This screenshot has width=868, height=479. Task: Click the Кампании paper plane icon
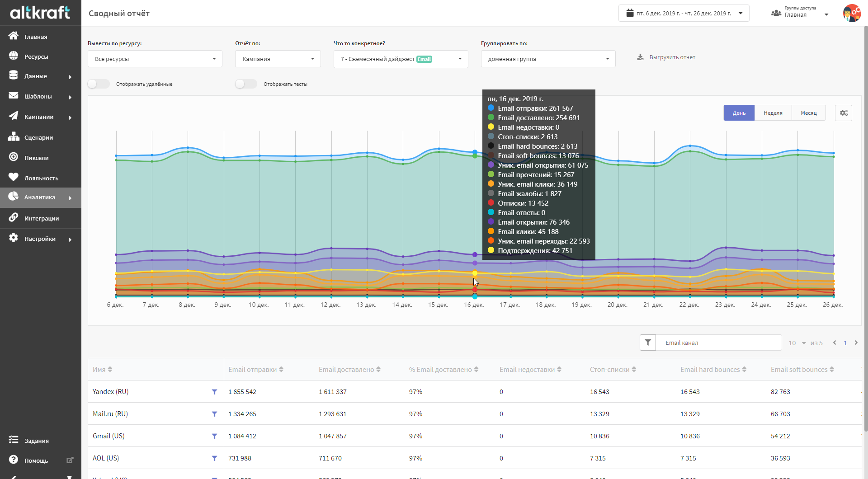point(14,116)
